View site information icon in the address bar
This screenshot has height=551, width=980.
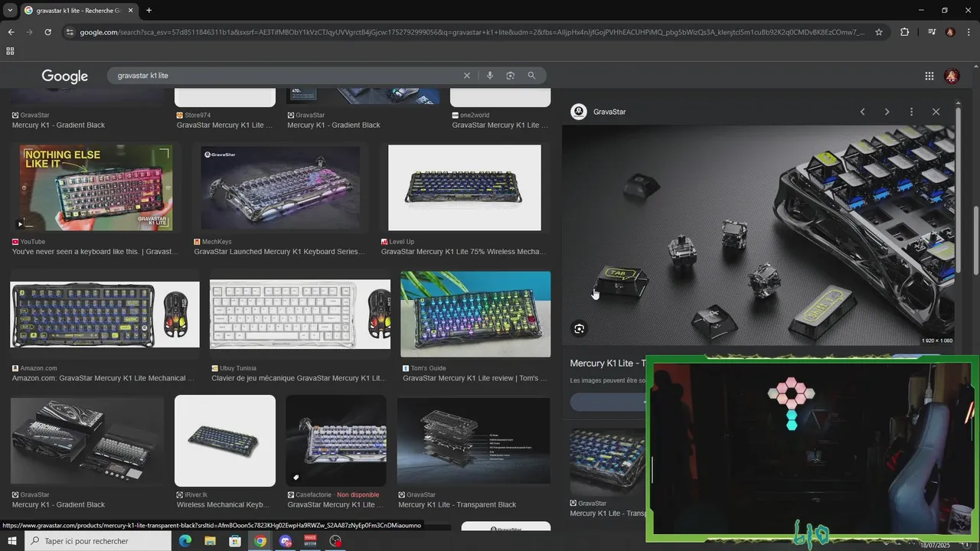coord(70,32)
